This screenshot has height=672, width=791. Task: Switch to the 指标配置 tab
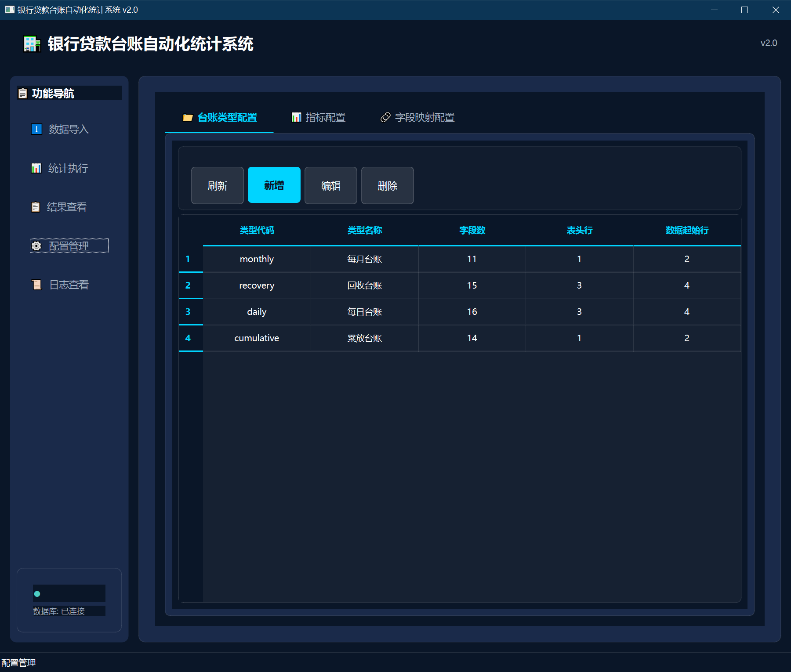tap(319, 117)
